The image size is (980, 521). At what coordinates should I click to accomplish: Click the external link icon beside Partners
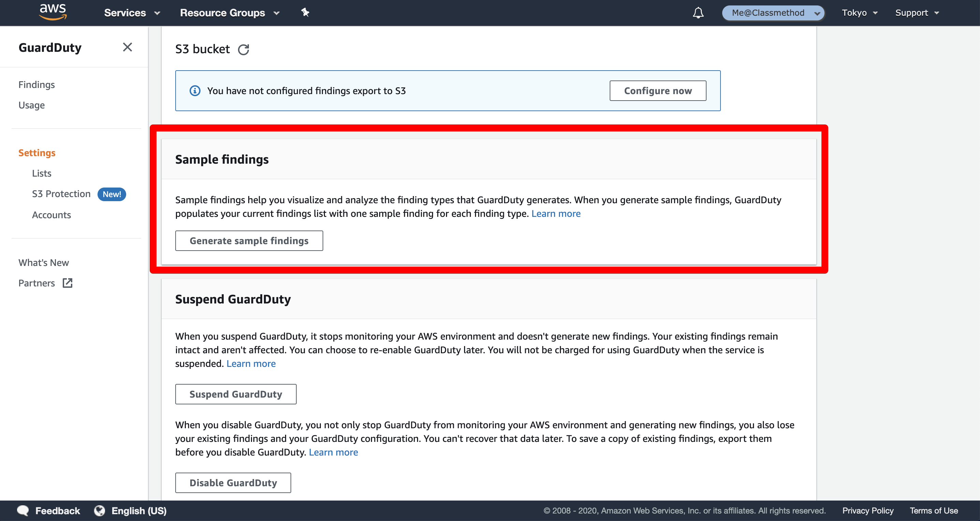pos(67,283)
